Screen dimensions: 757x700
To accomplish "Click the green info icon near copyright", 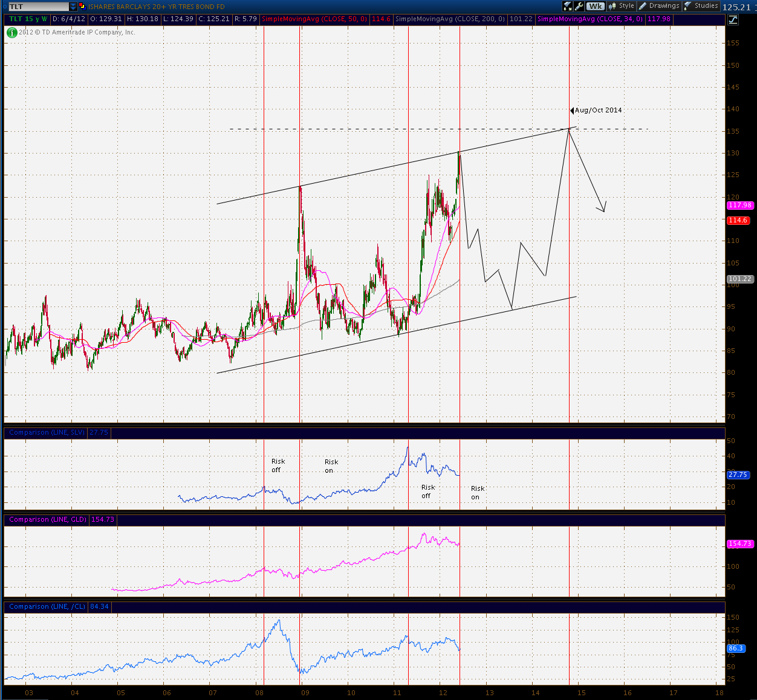I will coord(12,33).
